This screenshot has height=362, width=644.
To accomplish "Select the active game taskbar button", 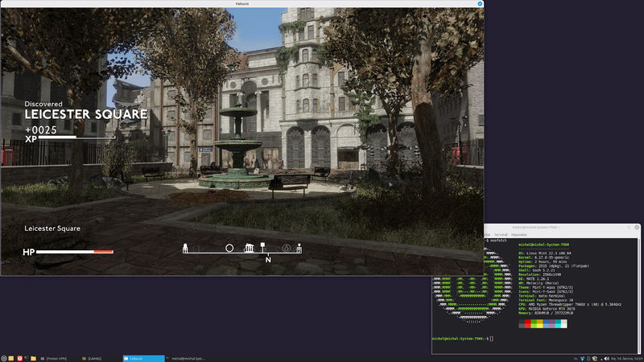I will [x=144, y=359].
